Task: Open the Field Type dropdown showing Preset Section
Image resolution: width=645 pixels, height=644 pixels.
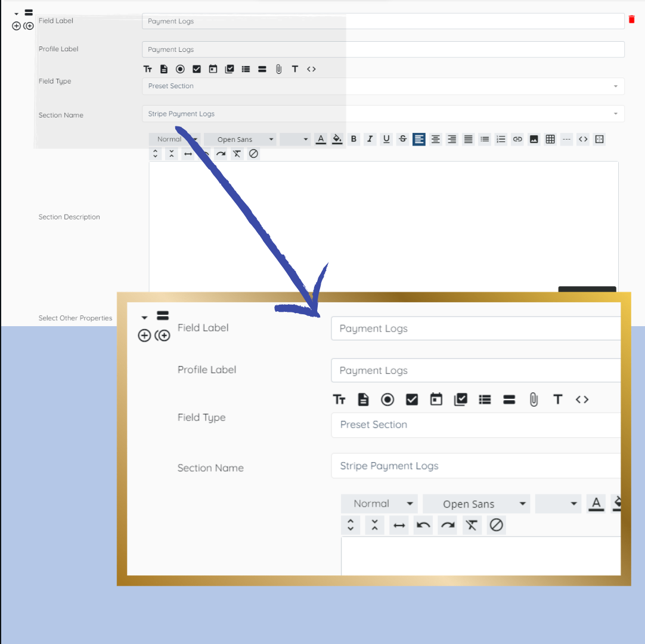Action: 383,86
